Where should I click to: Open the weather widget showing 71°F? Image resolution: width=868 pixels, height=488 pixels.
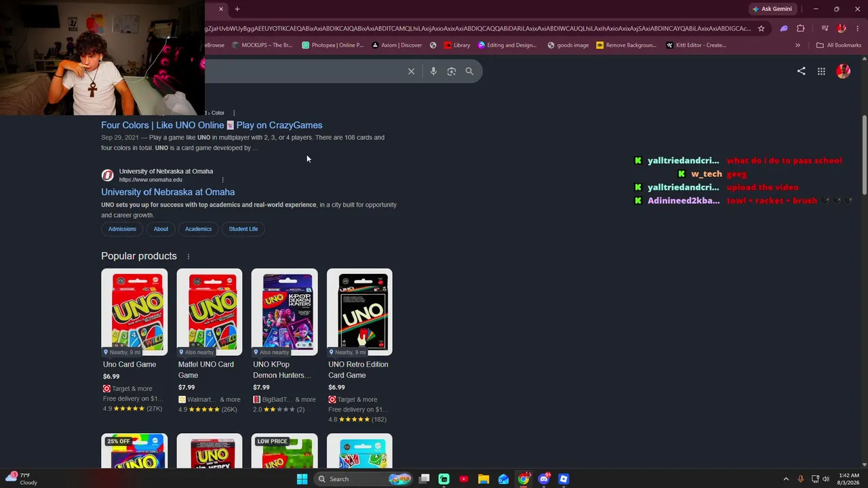click(20, 479)
